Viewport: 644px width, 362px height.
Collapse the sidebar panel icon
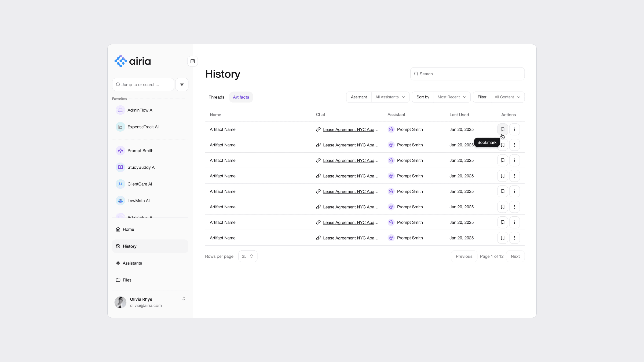(192, 61)
